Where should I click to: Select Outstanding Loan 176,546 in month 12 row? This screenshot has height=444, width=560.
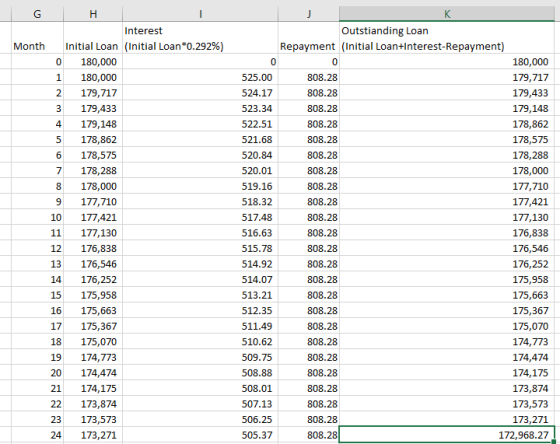tap(447, 248)
